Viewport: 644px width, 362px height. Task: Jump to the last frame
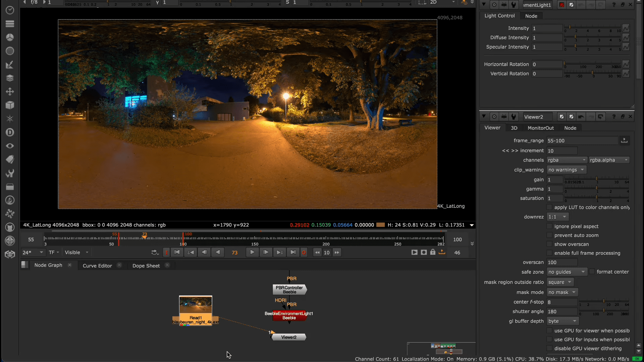(x=293, y=252)
